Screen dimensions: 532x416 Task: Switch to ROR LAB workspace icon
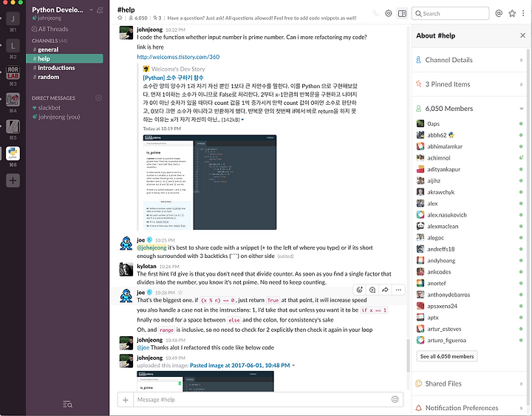(13, 72)
